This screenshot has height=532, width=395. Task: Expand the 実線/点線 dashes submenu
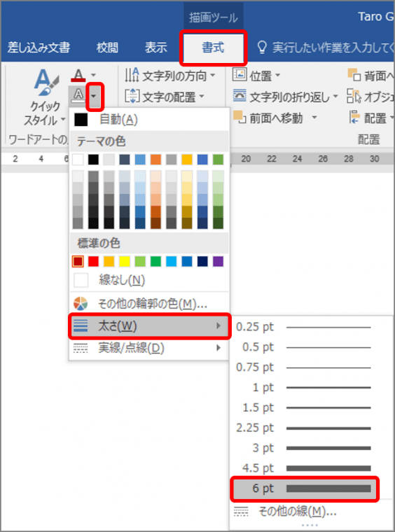pos(148,348)
